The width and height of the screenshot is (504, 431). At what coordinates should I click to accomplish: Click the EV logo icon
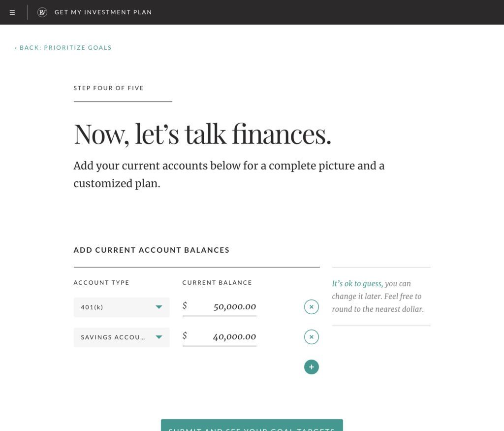click(x=42, y=12)
